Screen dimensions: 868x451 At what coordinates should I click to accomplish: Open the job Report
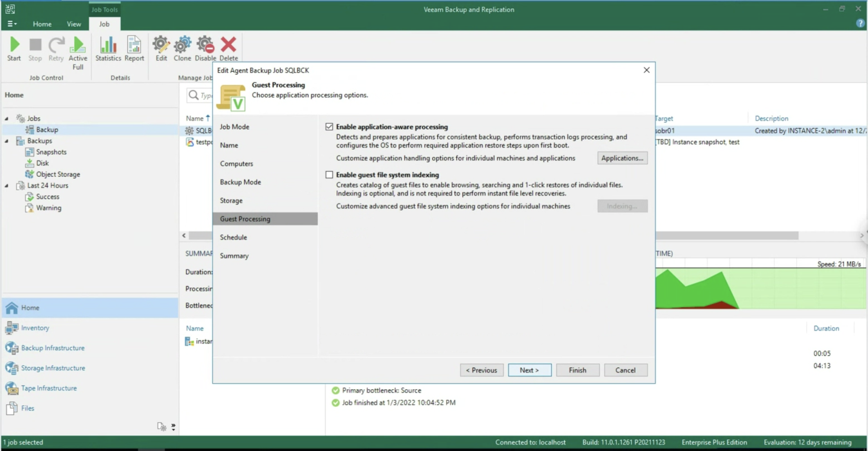point(134,49)
